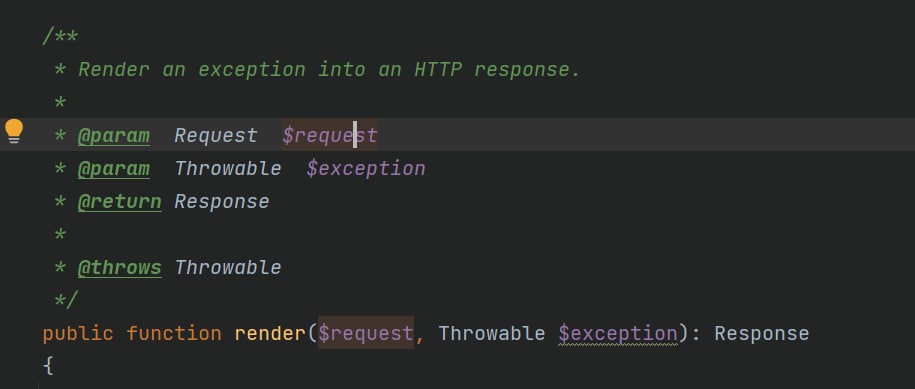Click the second @param tag before Throwable
Image resolution: width=915 pixels, height=389 pixels.
point(114,169)
